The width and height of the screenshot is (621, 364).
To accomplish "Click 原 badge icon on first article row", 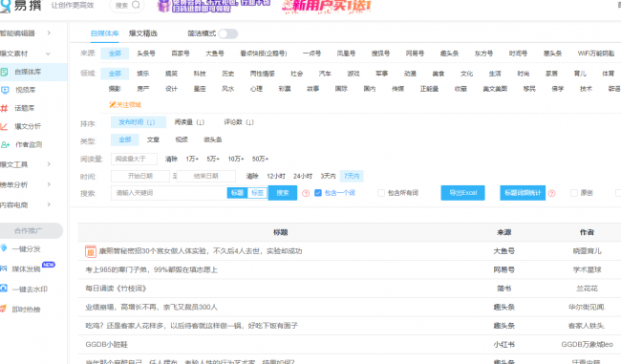I will click(x=91, y=251).
